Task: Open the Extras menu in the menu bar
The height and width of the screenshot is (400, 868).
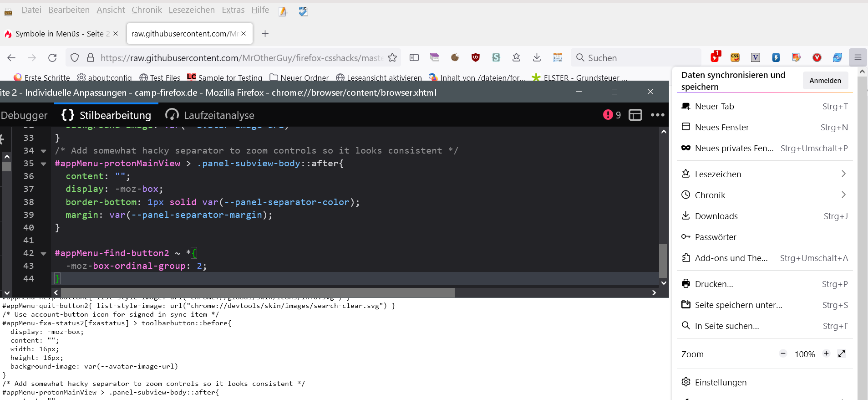Action: (x=233, y=10)
